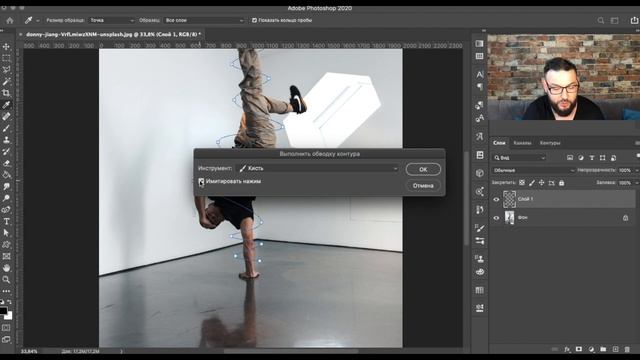The height and width of the screenshot is (360, 640).
Task: Hide the Слой 1 layer
Action: [496, 199]
